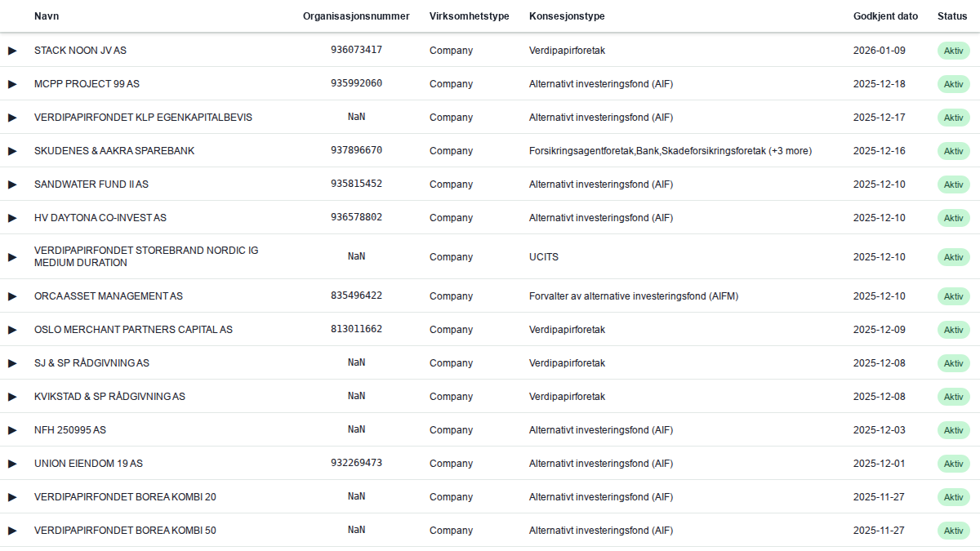Click the Aktiv badge for STACK NOON JV AS

[x=953, y=51]
